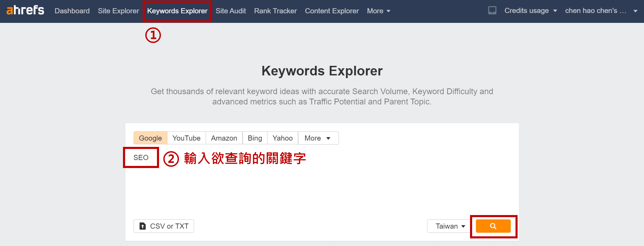Click the orange search magnifier button

tap(493, 226)
